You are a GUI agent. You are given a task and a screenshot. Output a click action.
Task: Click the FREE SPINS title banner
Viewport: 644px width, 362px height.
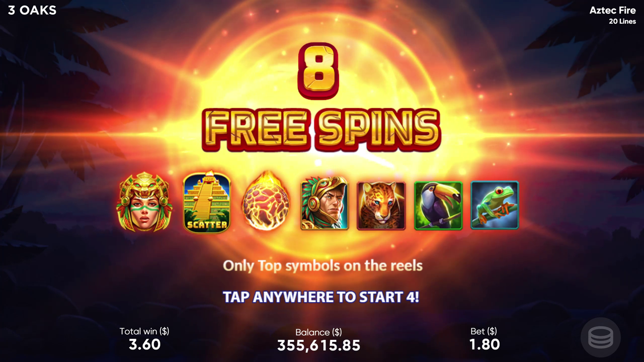pos(321,129)
